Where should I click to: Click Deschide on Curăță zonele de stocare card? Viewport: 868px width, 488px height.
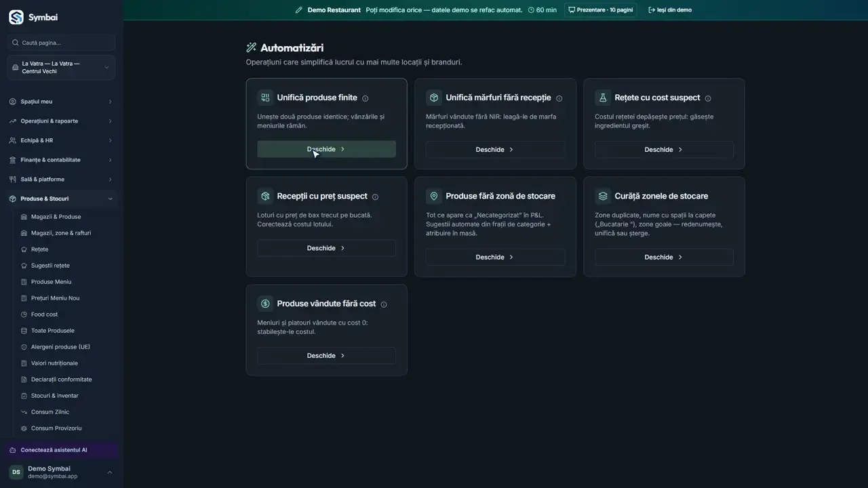[664, 257]
